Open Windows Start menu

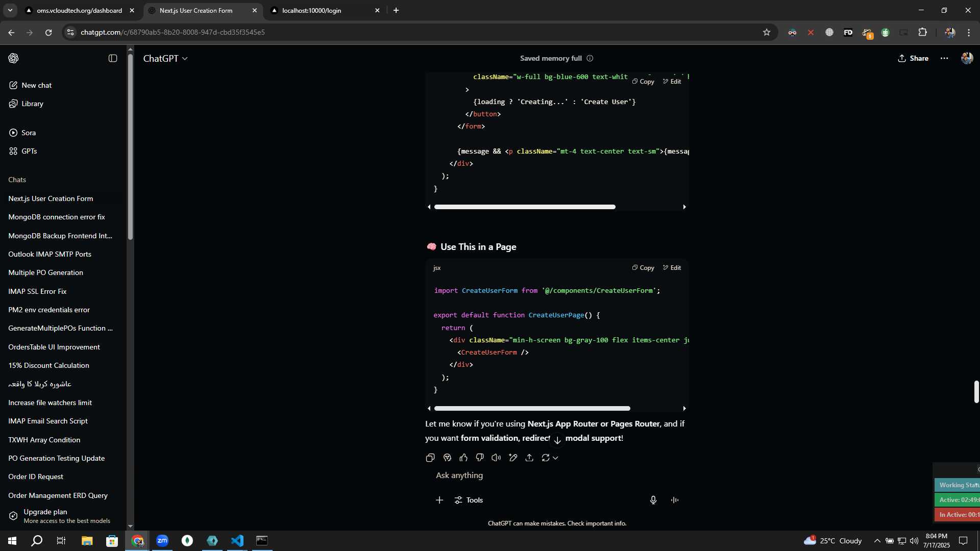[x=12, y=541]
